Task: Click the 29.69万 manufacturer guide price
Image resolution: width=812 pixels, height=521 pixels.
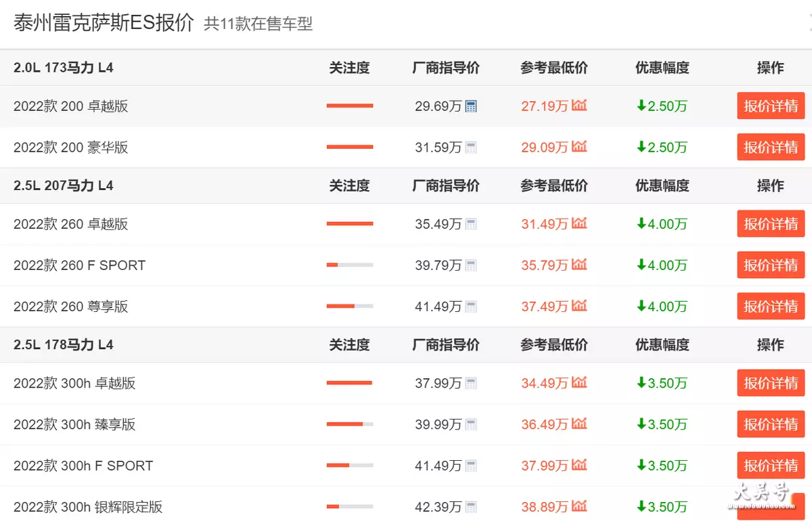Action: click(438, 106)
